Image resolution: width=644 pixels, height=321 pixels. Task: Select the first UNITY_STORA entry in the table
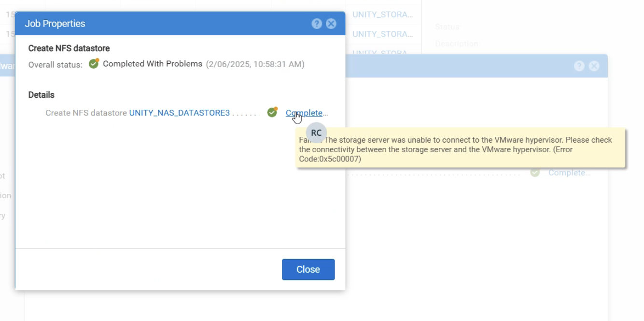point(383,14)
